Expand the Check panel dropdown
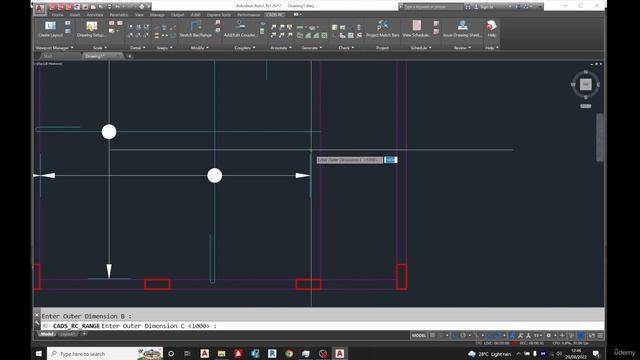Viewport: 640px width, 360px height. coord(346,48)
